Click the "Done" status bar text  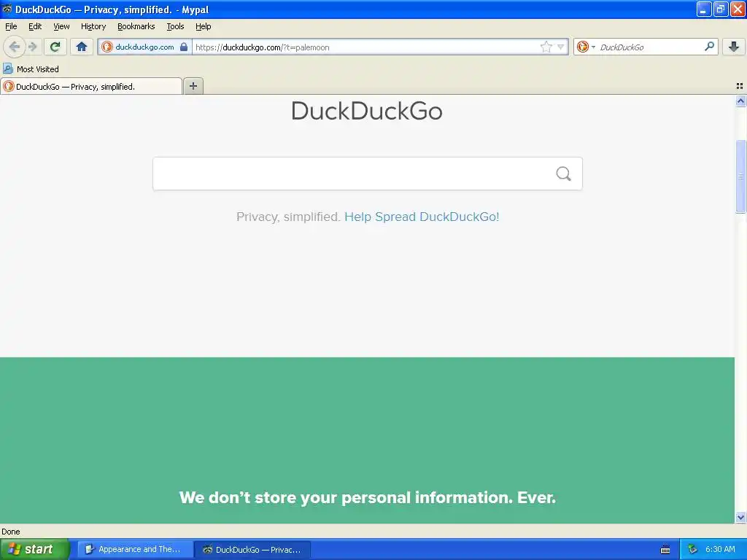(x=11, y=532)
